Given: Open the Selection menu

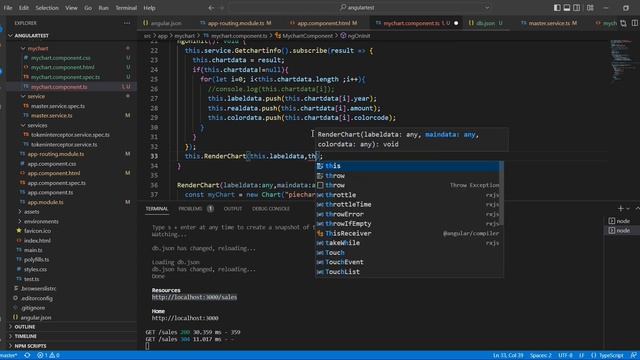Looking at the screenshot, I should pos(47,8).
